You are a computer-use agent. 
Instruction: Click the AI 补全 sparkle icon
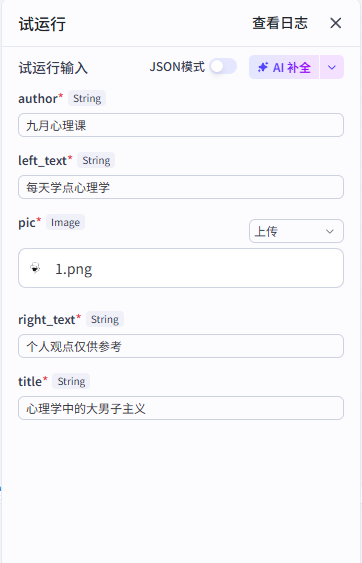coord(263,67)
